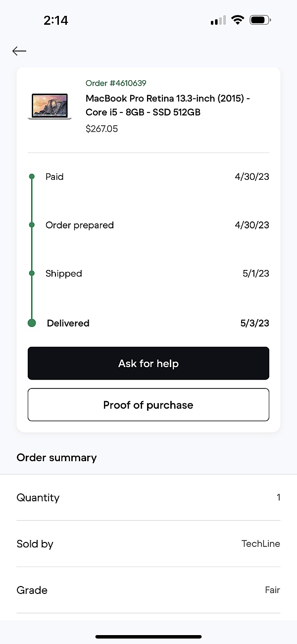This screenshot has width=297, height=644.
Task: Tap the battery indicator icon
Action: [x=260, y=20]
